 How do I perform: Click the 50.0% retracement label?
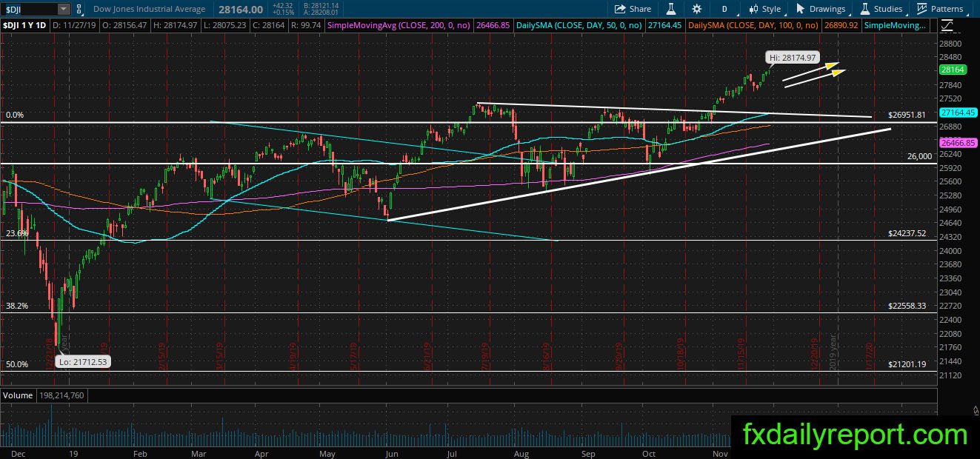coord(17,364)
